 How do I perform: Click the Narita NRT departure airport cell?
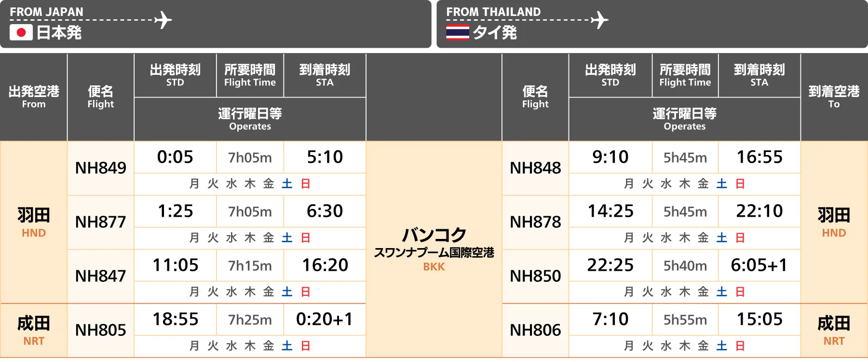(x=34, y=331)
